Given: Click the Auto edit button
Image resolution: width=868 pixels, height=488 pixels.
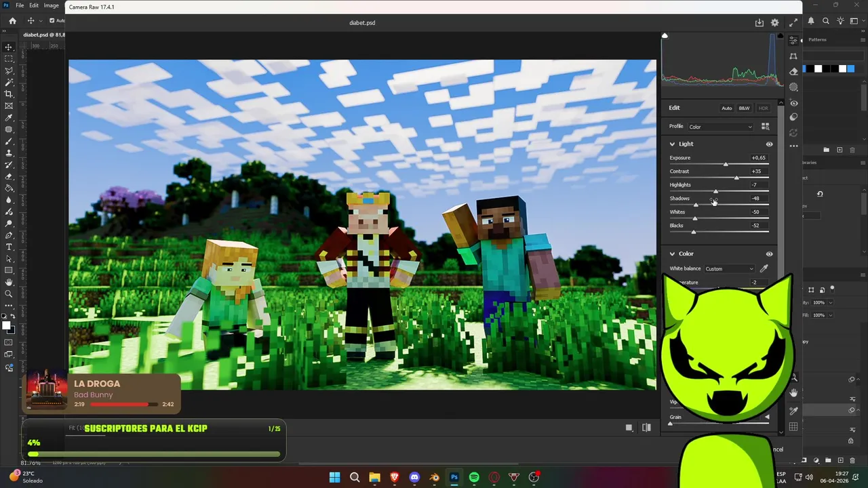Looking at the screenshot, I should coord(726,108).
